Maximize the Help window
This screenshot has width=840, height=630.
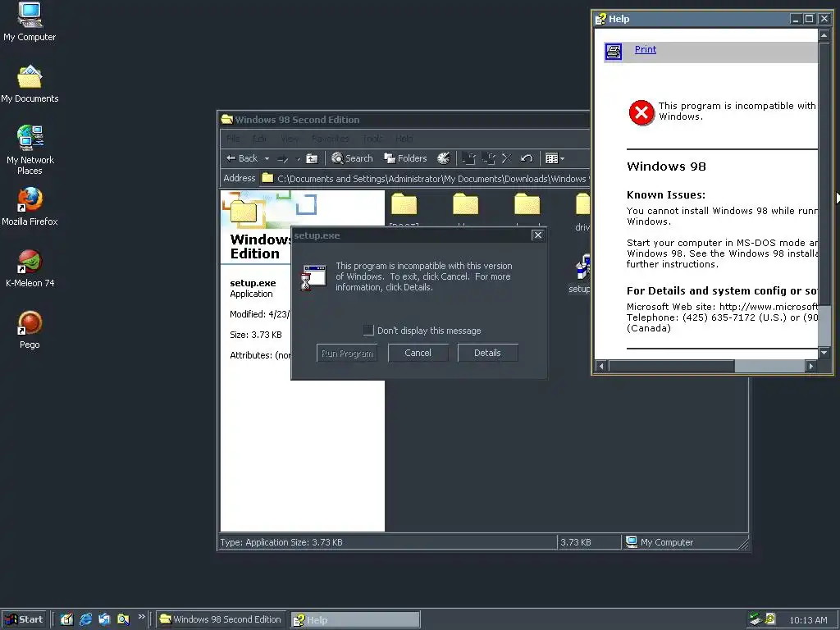810,19
